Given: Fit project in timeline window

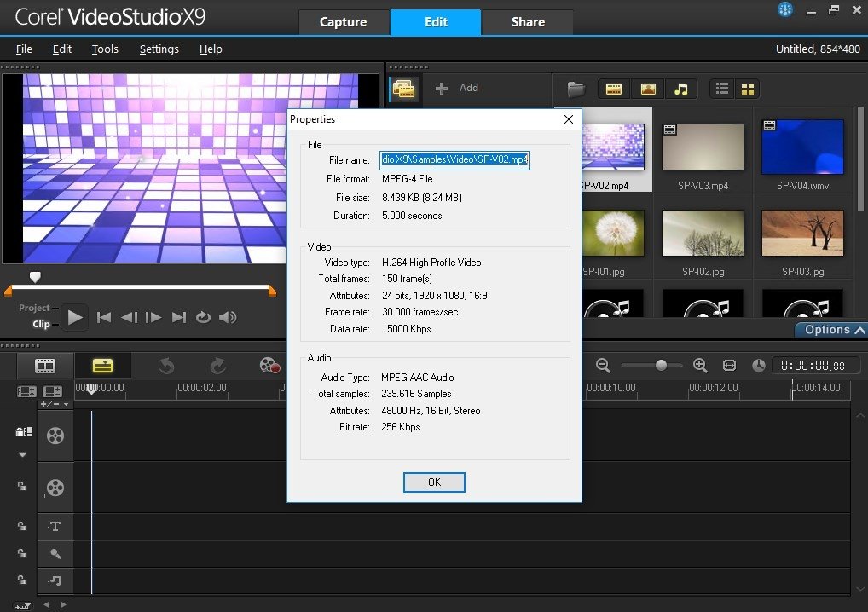Looking at the screenshot, I should coord(730,365).
